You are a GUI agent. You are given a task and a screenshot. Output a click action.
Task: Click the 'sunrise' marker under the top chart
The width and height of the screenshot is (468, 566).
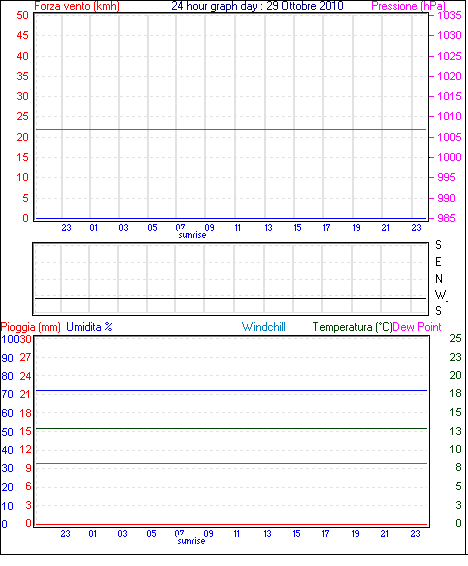pyautogui.click(x=192, y=235)
